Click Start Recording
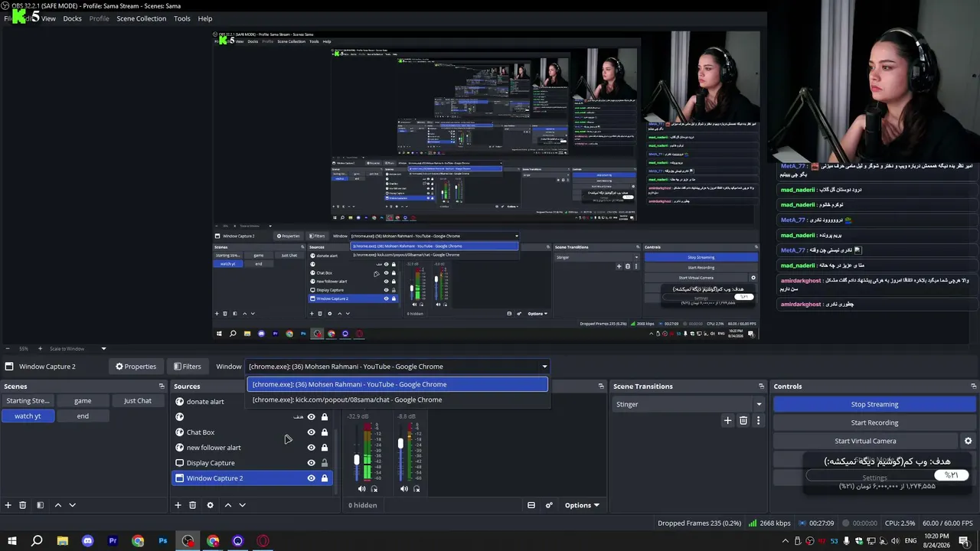The height and width of the screenshot is (551, 980). pyautogui.click(x=874, y=422)
